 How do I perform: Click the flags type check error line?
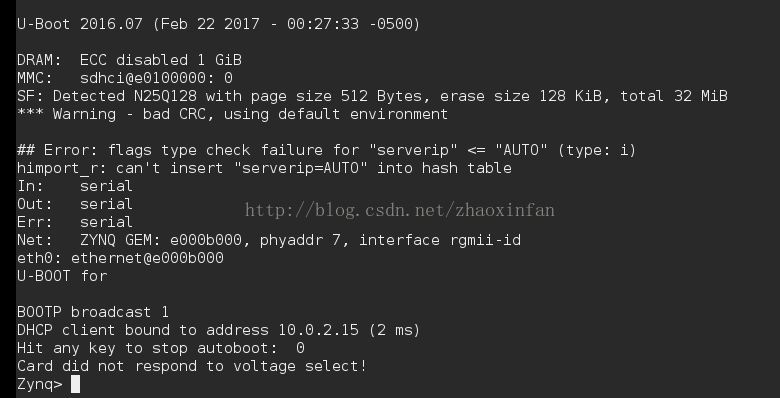[326, 150]
